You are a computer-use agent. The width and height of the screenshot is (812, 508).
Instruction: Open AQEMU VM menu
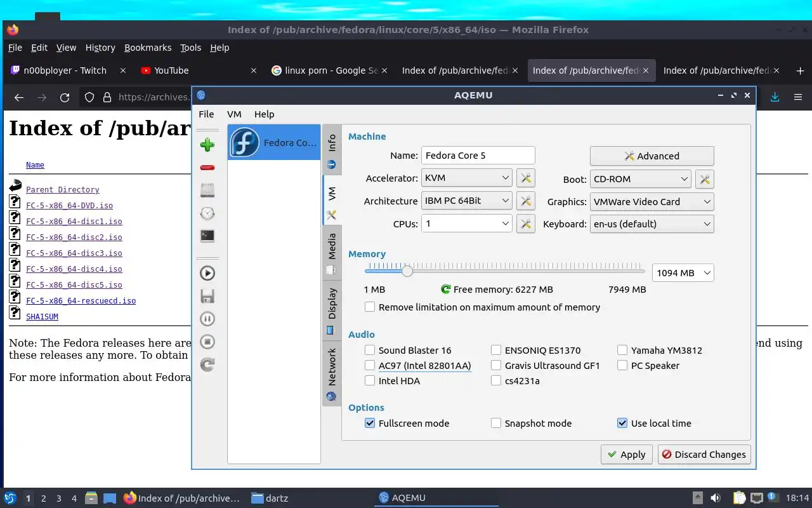coord(234,114)
